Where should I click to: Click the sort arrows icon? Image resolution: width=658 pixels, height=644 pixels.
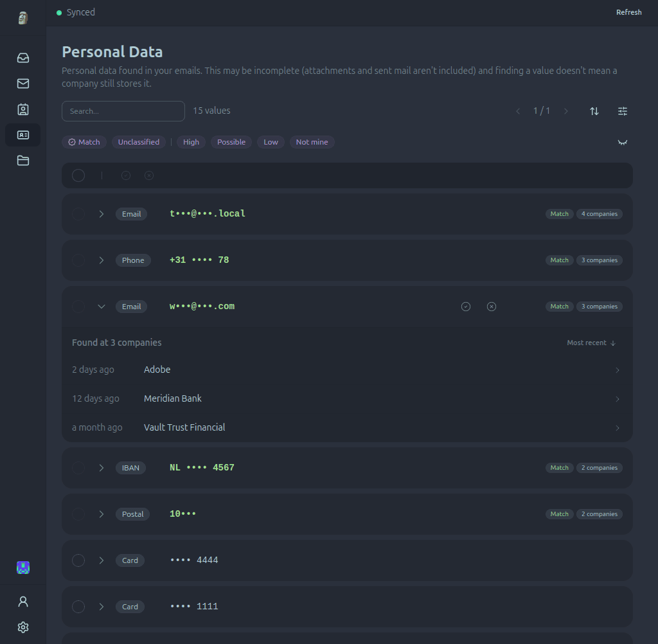pos(594,111)
